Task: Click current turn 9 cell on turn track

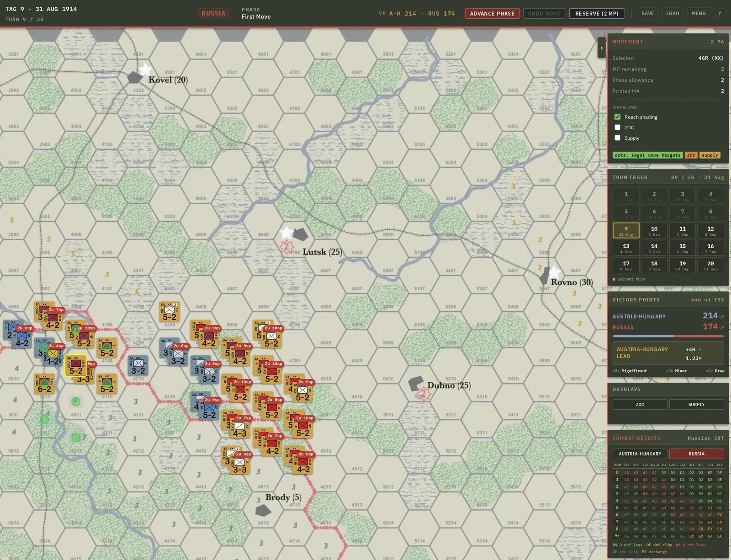Action: point(626,231)
